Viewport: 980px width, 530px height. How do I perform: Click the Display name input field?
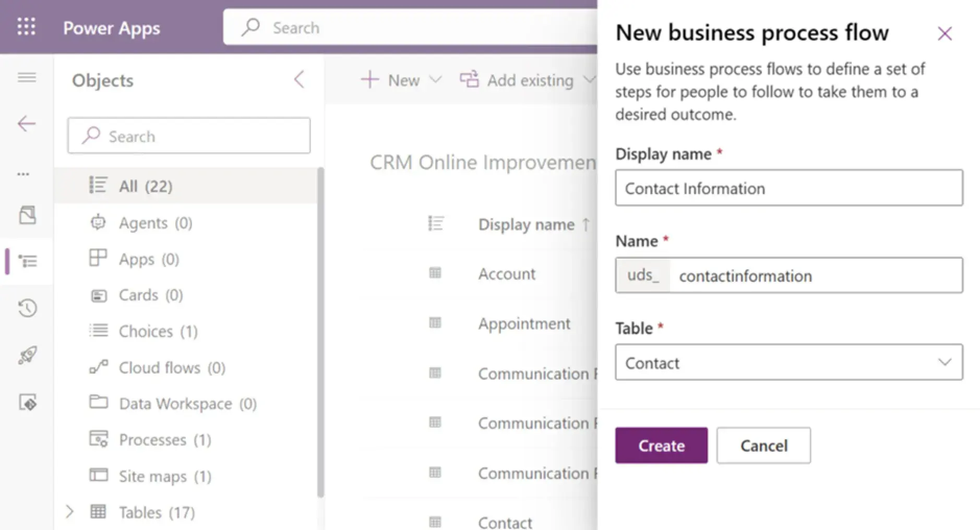pyautogui.click(x=789, y=188)
